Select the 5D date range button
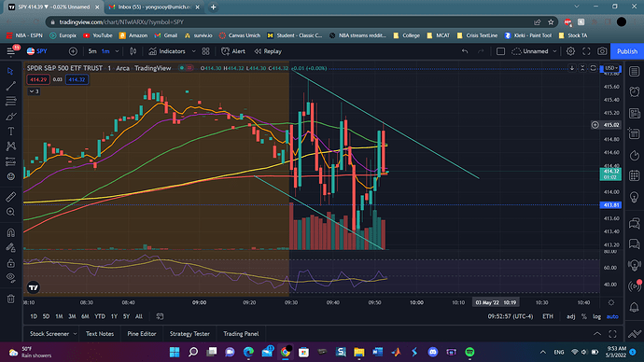This screenshot has height=362, width=644. 46,316
